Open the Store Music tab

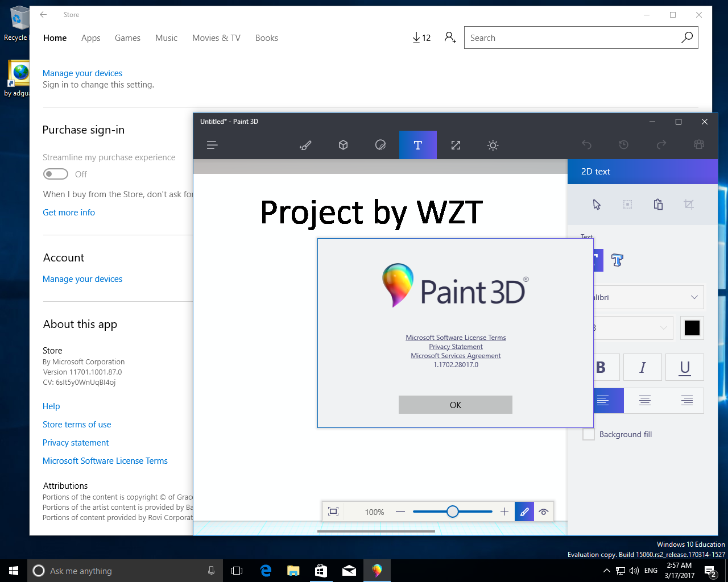pos(167,38)
